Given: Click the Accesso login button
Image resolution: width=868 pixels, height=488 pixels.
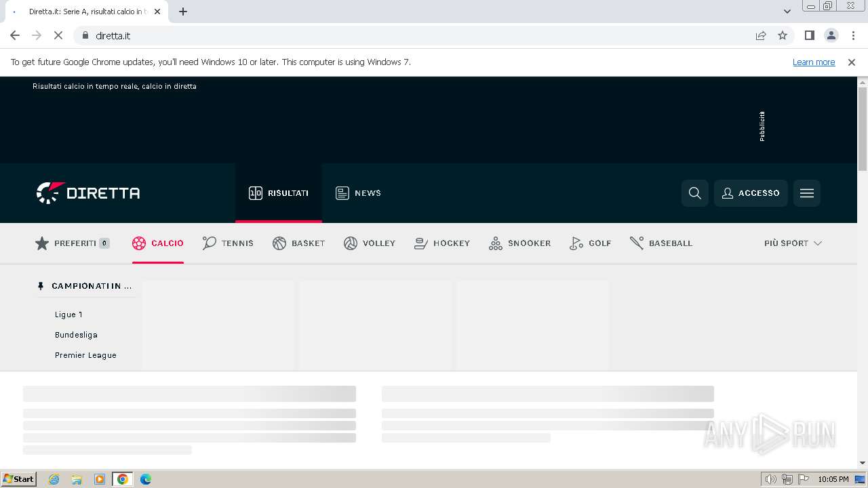Looking at the screenshot, I should (x=751, y=193).
